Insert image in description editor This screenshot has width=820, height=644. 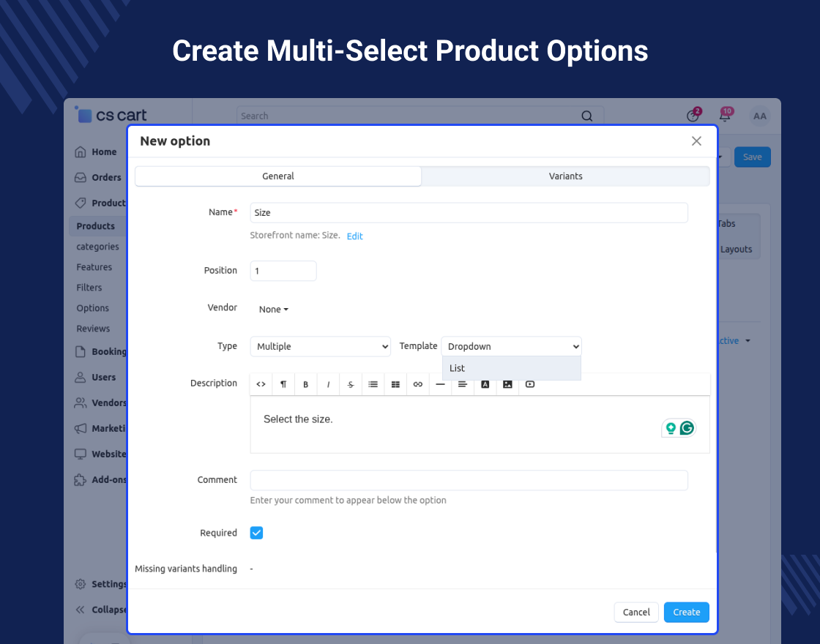click(x=507, y=384)
